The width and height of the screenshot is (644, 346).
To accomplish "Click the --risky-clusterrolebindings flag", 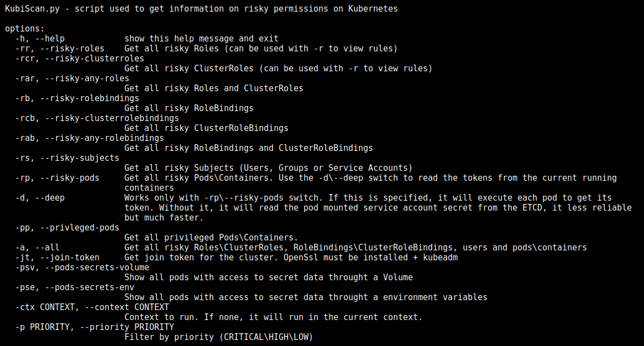I will [112, 118].
